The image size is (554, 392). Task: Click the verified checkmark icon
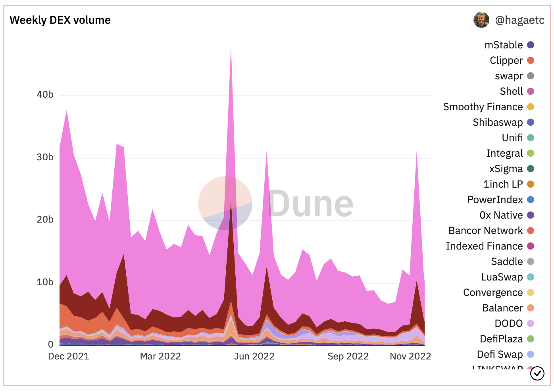pos(537,373)
